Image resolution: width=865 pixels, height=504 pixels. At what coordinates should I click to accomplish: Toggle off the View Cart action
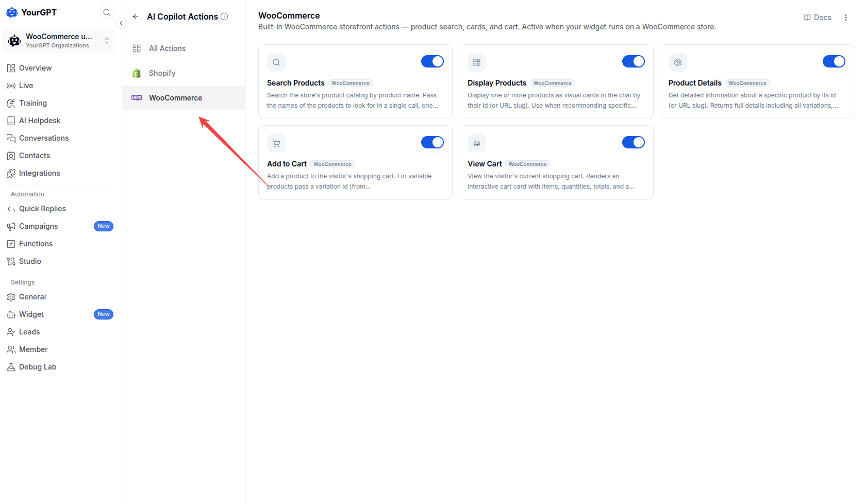634,142
